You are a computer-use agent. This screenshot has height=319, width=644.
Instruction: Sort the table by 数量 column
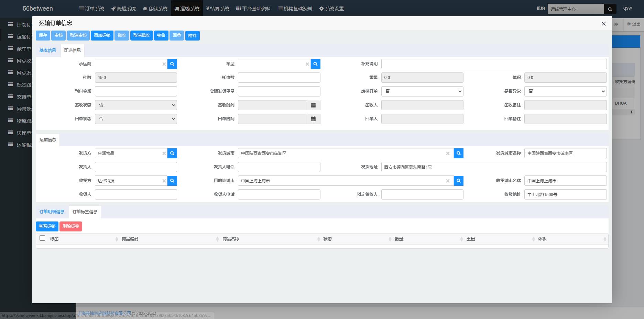coord(462,239)
